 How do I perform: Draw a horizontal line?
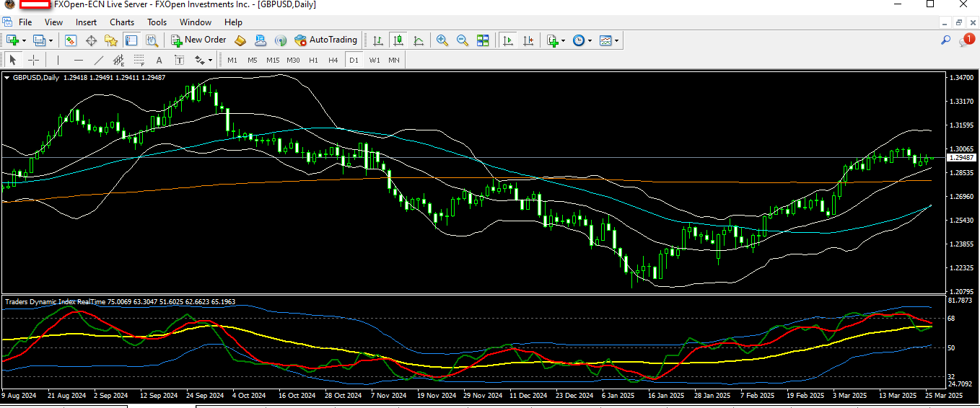[x=78, y=60]
